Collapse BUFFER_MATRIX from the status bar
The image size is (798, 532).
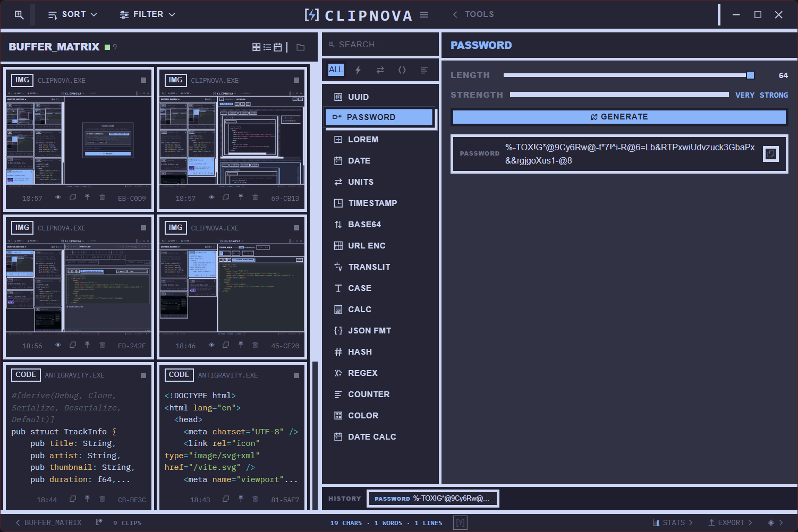pos(48,522)
